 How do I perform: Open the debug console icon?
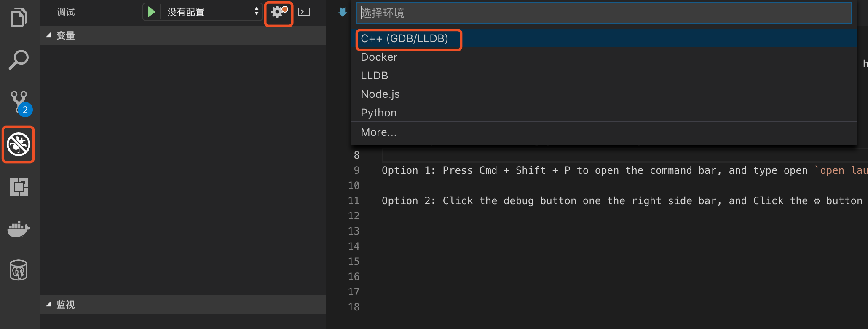[304, 12]
